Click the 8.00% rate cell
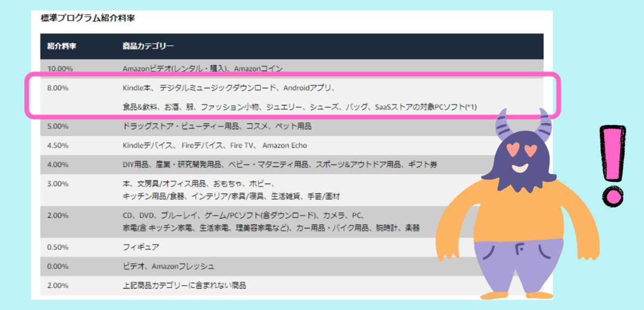This screenshot has width=644, height=310. [x=58, y=88]
